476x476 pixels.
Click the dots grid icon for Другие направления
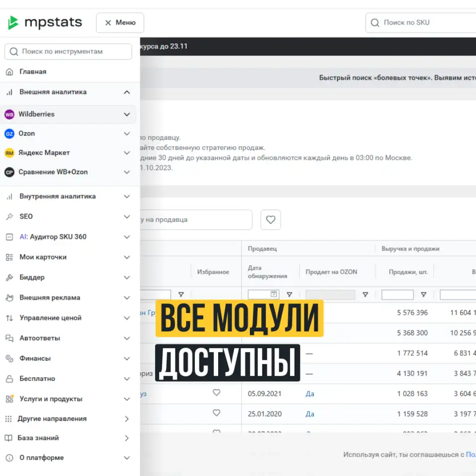coord(8,419)
